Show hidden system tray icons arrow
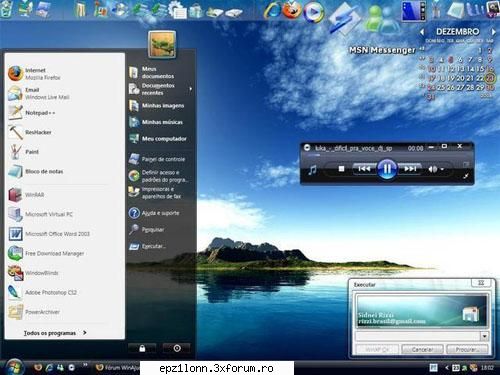 pyautogui.click(x=447, y=368)
